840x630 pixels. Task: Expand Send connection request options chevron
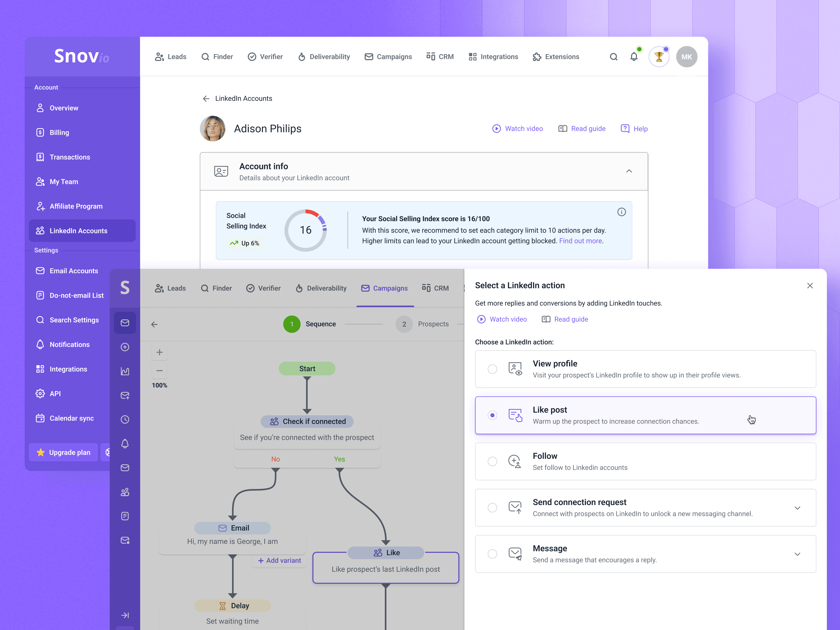(x=797, y=508)
